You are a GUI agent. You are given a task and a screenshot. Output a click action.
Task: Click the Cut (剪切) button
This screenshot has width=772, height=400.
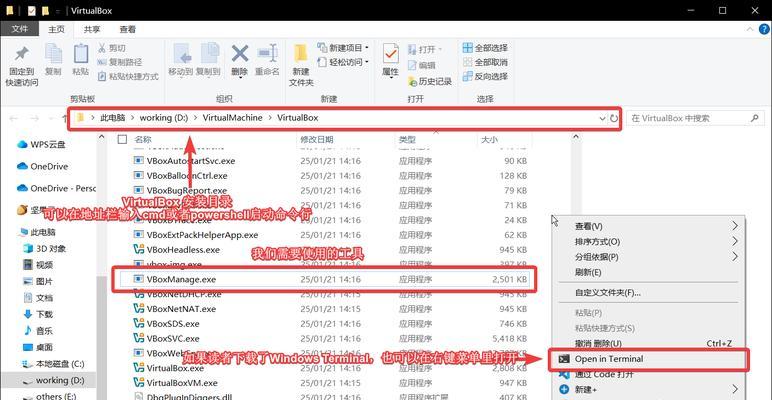coord(111,48)
